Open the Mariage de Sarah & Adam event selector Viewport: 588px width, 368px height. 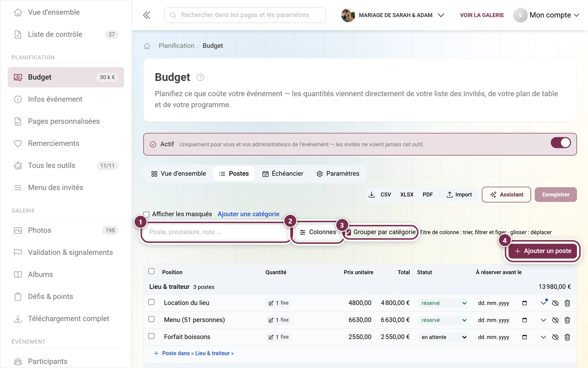pyautogui.click(x=393, y=15)
